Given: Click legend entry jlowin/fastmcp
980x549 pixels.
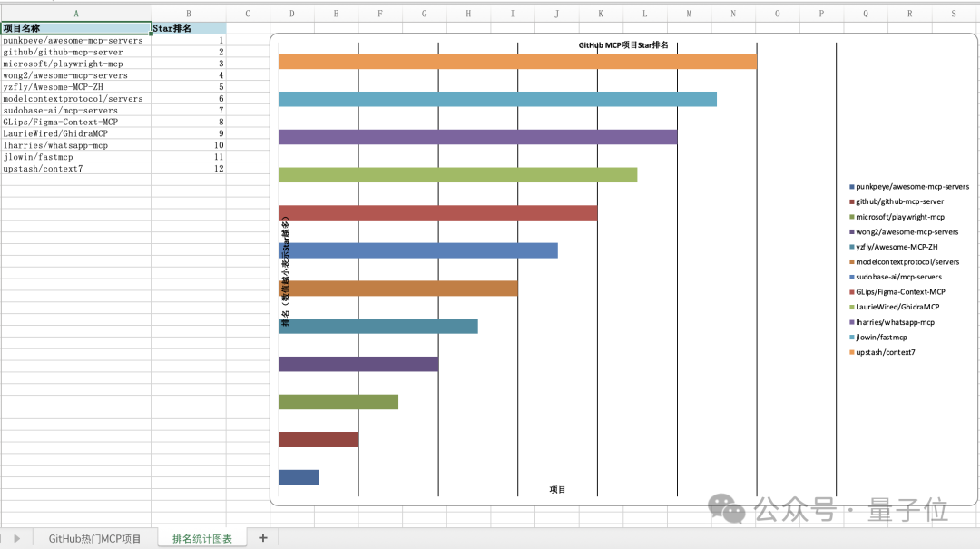Looking at the screenshot, I should (880, 337).
